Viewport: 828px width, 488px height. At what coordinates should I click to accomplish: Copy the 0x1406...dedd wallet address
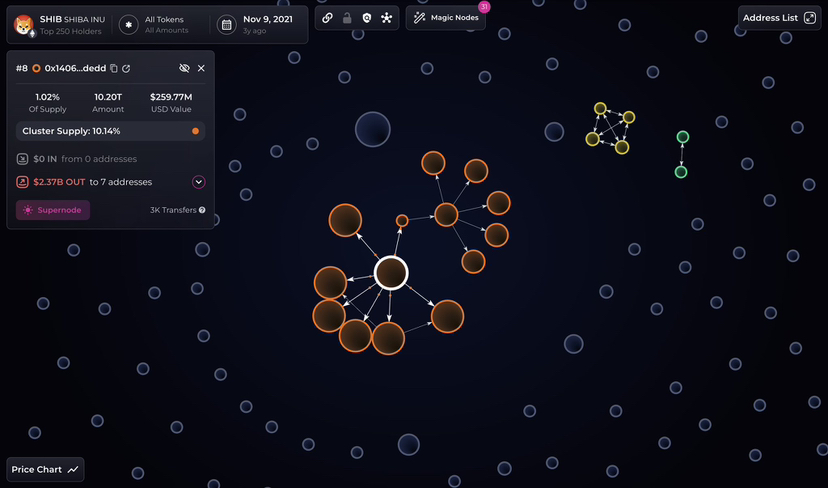(113, 68)
